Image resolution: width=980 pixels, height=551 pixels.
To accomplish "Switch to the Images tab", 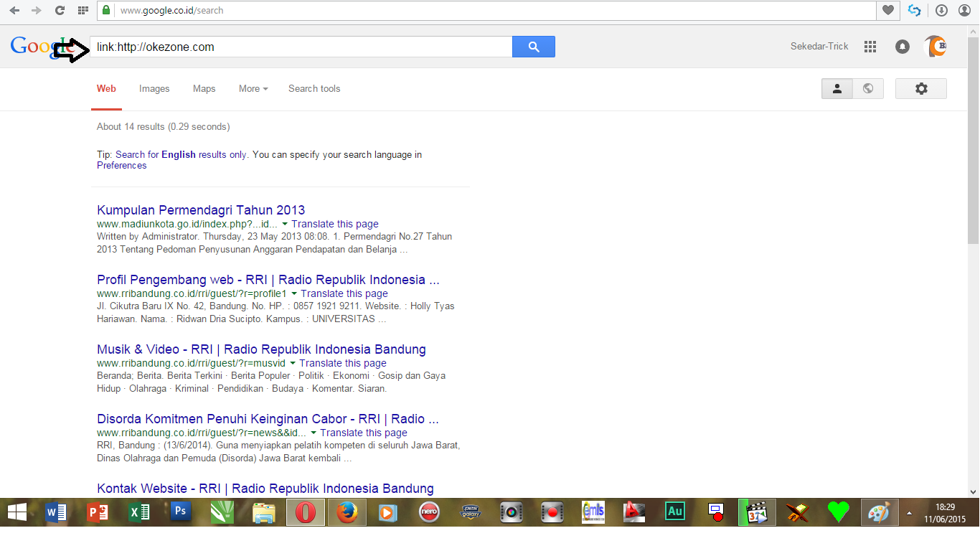I will (x=154, y=88).
